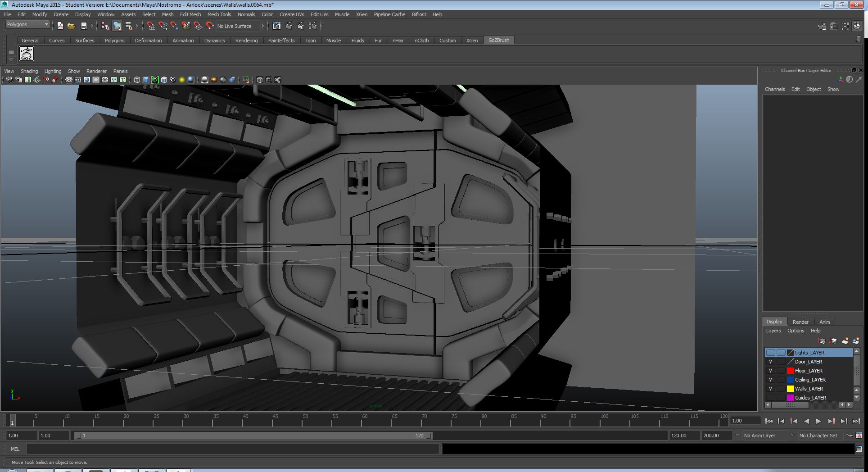
Task: Toggle visibility of Walls_LAYER
Action: (x=770, y=389)
